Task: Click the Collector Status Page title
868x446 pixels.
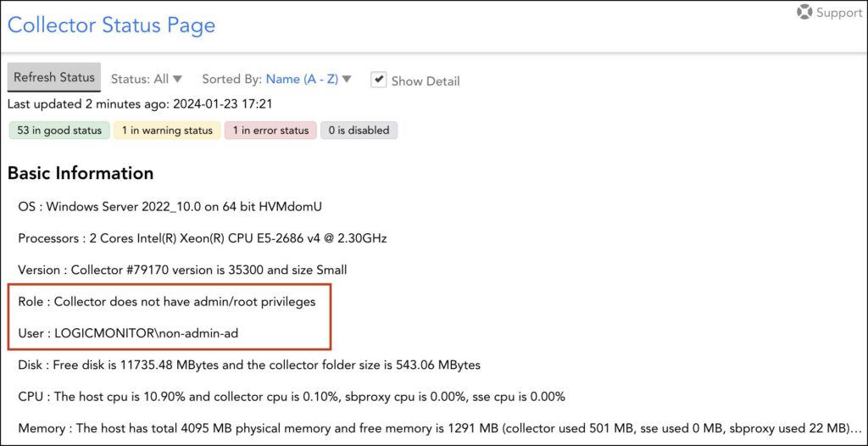Action: (x=111, y=25)
